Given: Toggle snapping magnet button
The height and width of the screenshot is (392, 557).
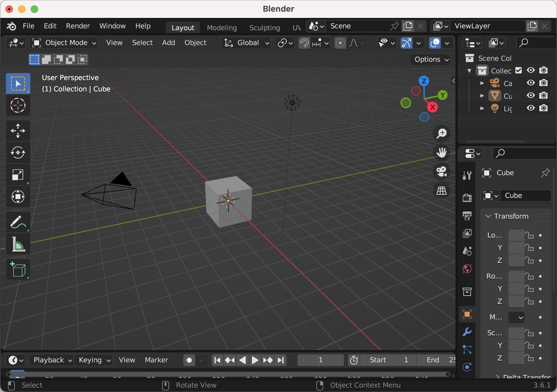Looking at the screenshot, I should pos(304,43).
